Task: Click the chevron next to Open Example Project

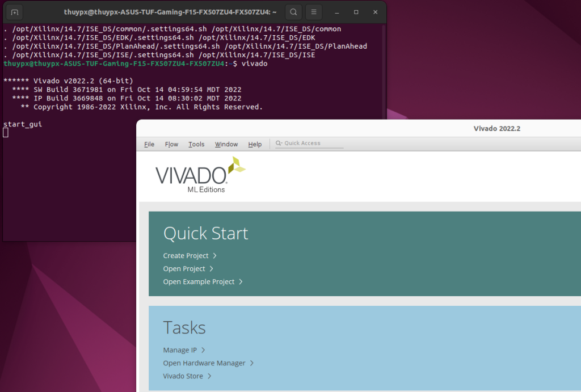Action: 241,281
